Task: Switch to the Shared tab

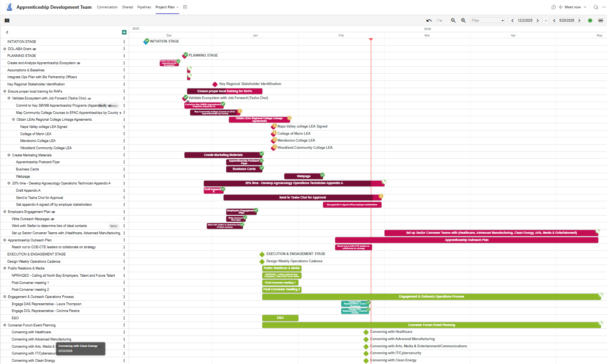Action: (x=127, y=7)
